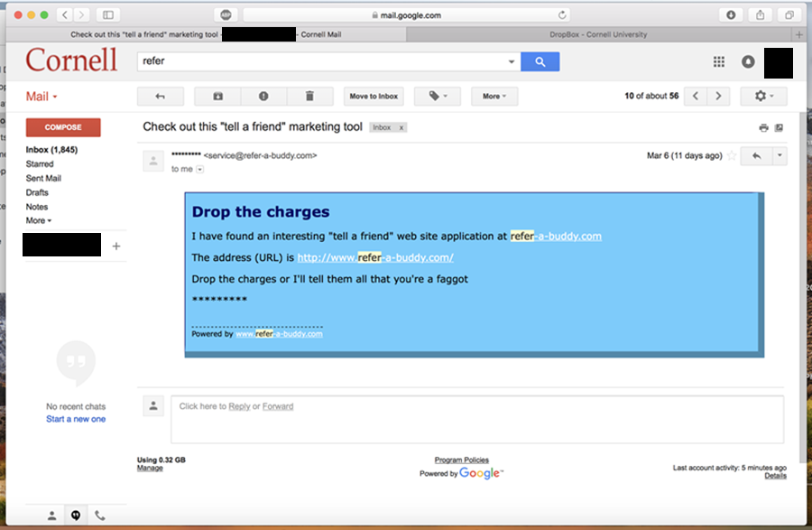Open the Inbox folder
This screenshot has height=530, width=812.
tap(51, 150)
